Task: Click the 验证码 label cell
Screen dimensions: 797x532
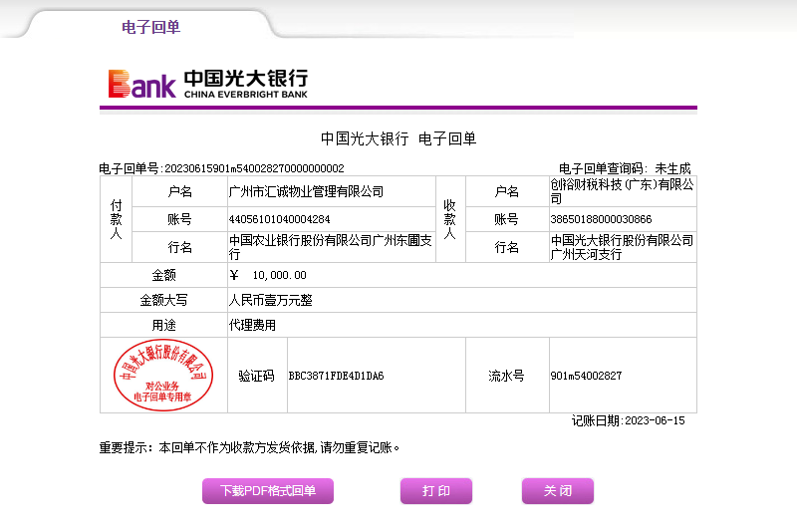Action: 257,376
